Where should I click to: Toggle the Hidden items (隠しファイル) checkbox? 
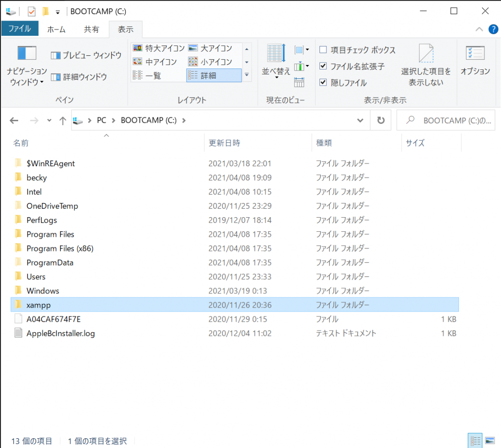[x=323, y=82]
